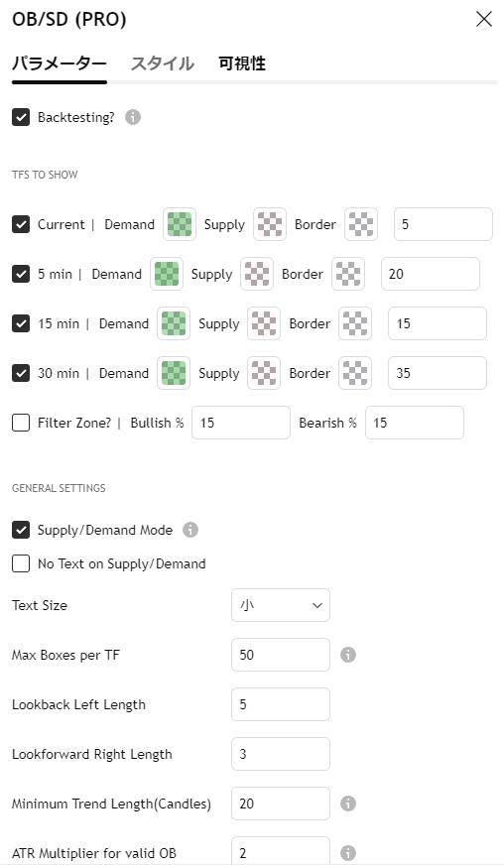Viewport: 504px width, 867px height.
Task: Click the info icon next to Backtesting?
Action: [x=133, y=117]
